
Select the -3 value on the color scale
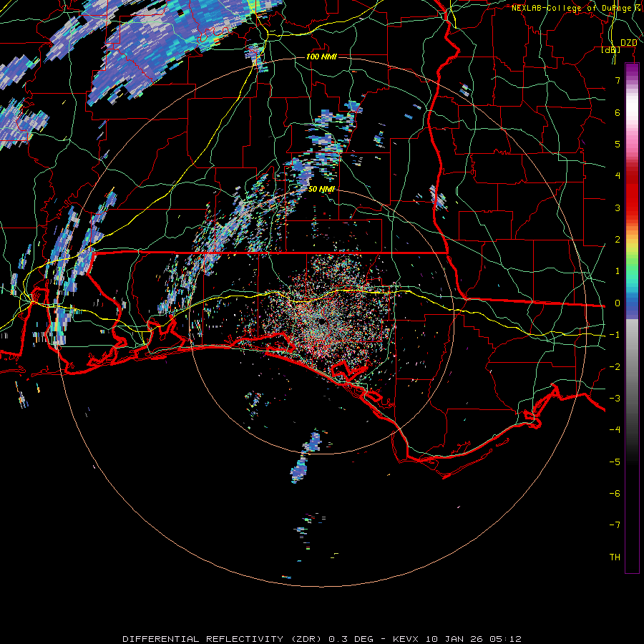[615, 399]
